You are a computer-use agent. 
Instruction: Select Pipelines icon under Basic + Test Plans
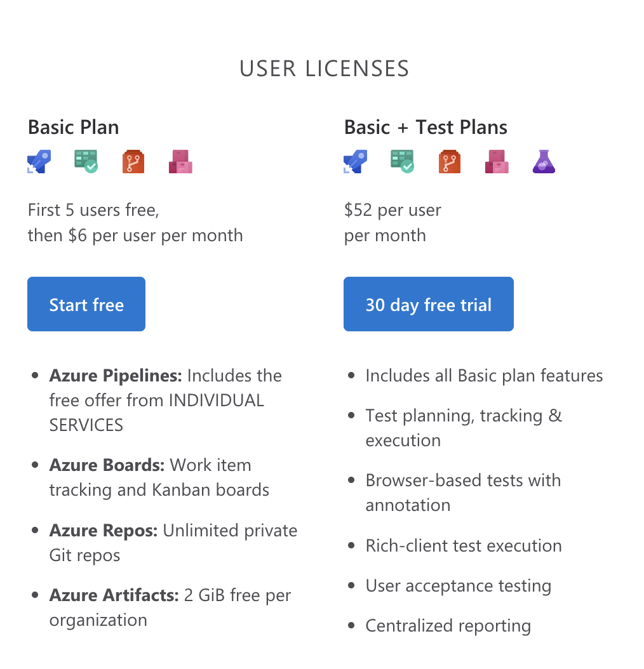tap(356, 162)
